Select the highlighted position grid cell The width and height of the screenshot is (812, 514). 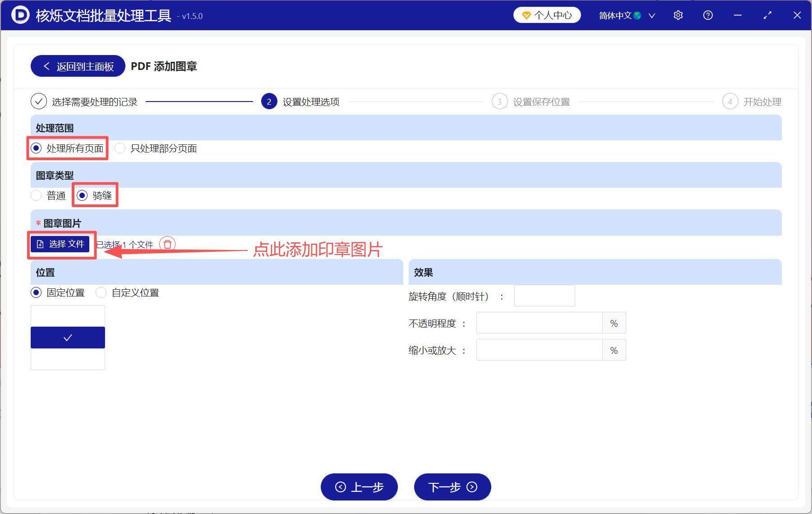click(68, 337)
